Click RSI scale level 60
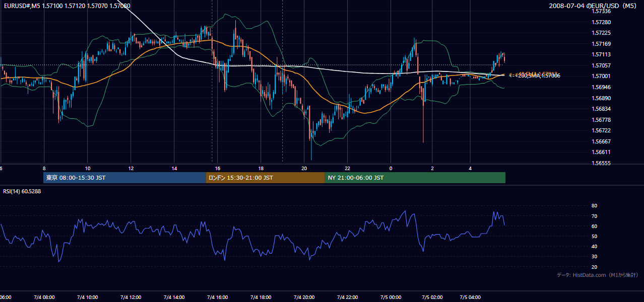 tap(594, 226)
